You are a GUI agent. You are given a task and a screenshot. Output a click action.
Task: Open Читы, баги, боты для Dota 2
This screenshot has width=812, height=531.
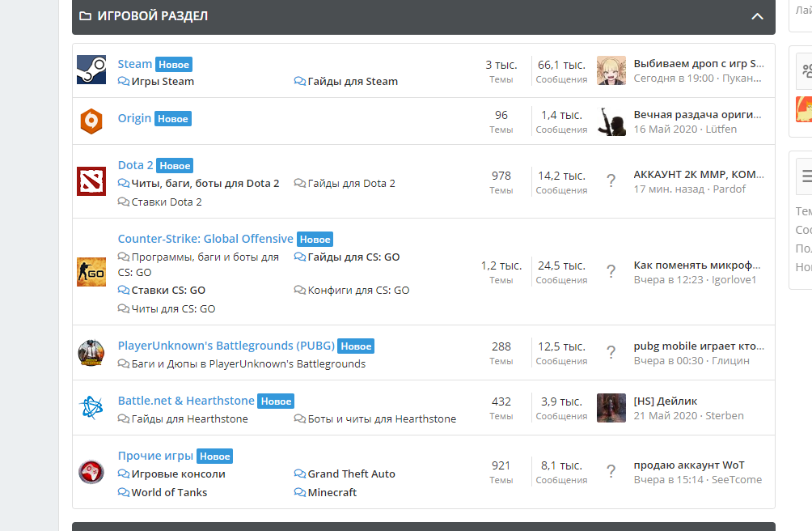(205, 184)
